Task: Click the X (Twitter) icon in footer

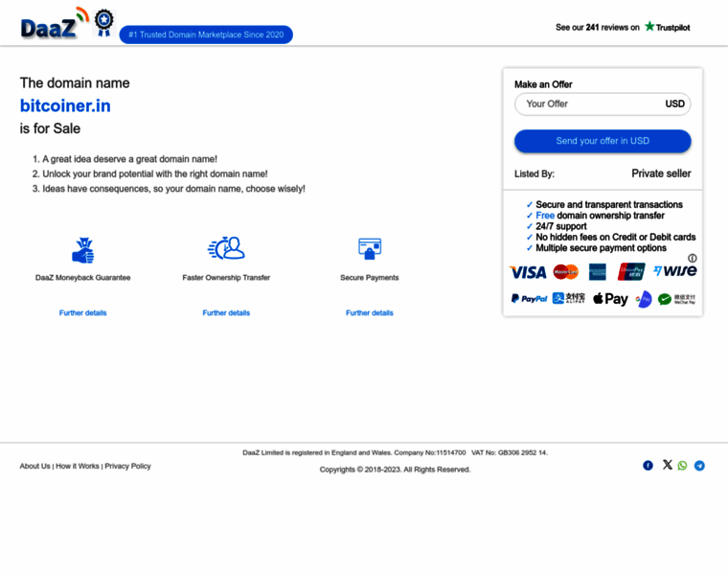Action: [668, 465]
